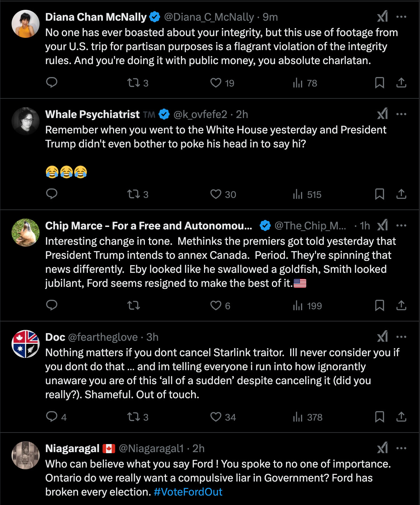Click Chip Marce's profile avatar
This screenshot has height=505, width=420.
(26, 233)
